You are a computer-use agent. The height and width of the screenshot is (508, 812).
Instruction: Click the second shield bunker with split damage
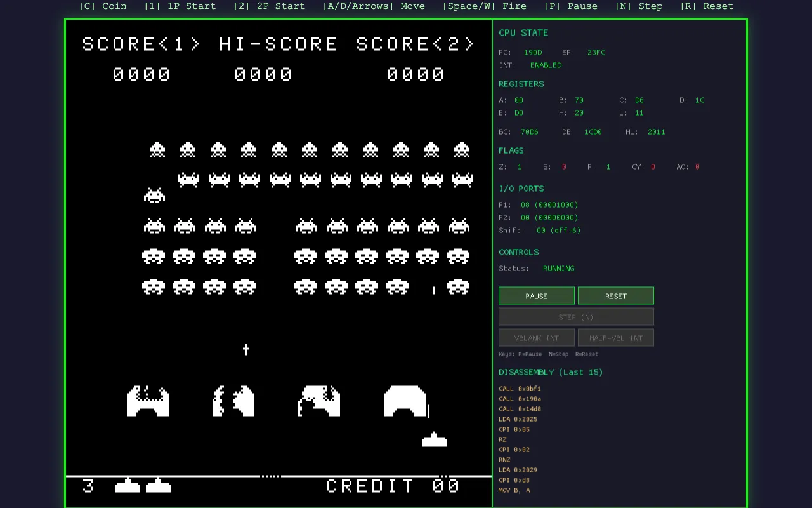(233, 401)
